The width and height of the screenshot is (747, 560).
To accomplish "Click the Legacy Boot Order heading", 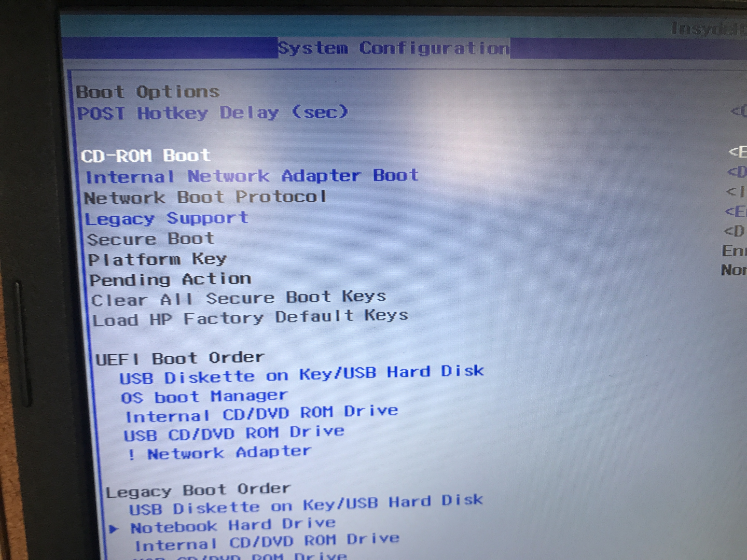I will [199, 490].
